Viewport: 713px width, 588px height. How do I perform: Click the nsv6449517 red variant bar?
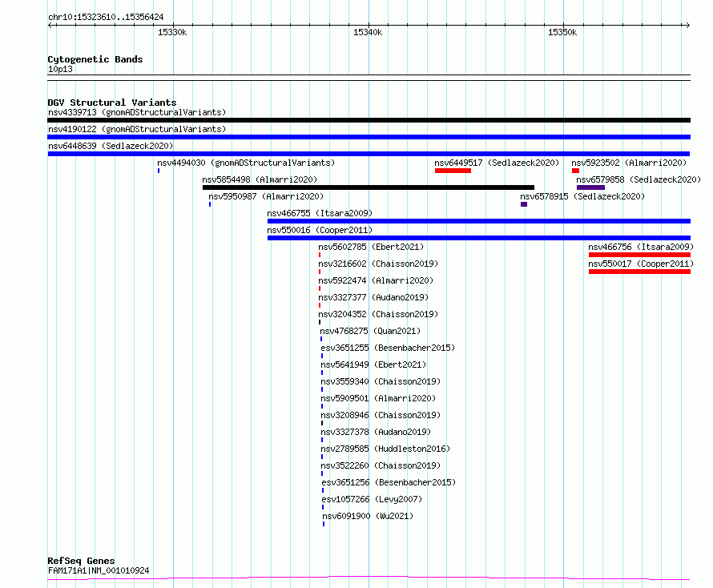[453, 171]
